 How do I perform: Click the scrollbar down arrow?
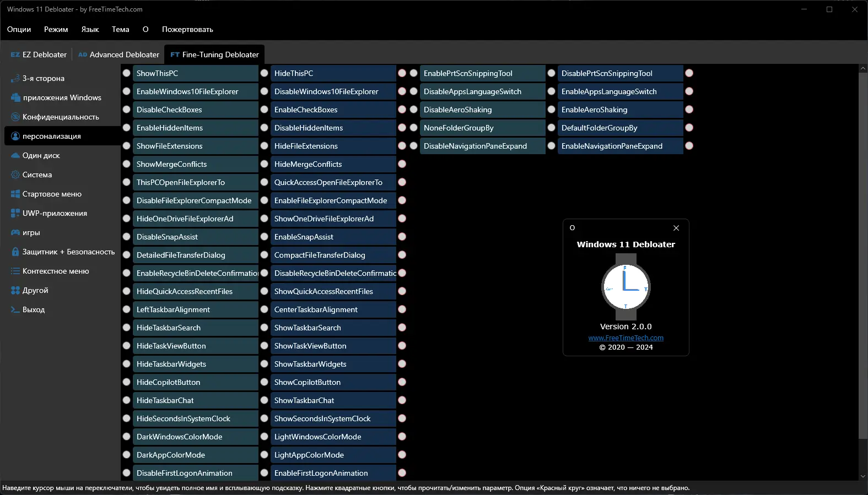pyautogui.click(x=863, y=476)
